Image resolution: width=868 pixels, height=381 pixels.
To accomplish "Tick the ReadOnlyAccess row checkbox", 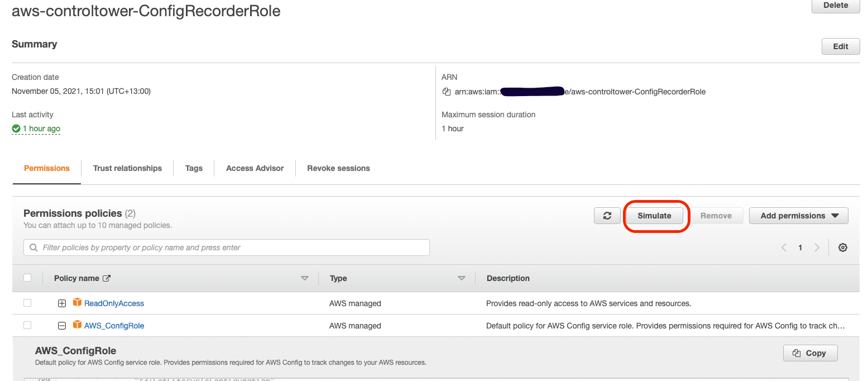I will pos(27,303).
